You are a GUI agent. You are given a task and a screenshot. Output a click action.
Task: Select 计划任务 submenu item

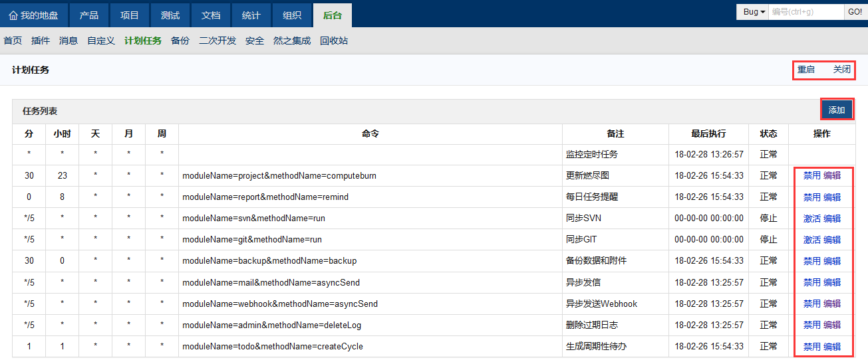click(143, 41)
